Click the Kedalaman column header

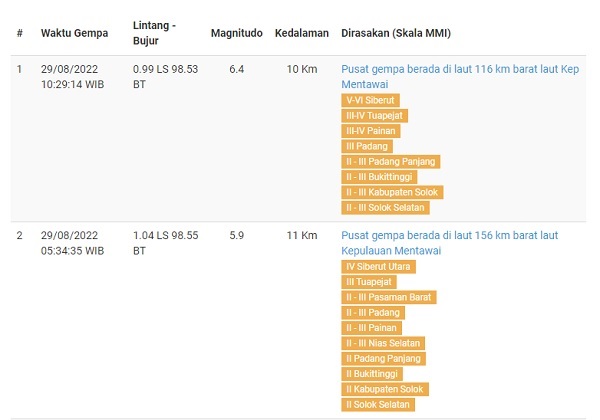coord(302,33)
